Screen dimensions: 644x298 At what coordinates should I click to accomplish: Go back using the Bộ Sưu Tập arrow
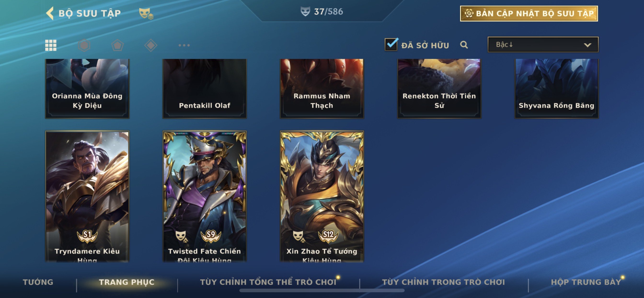[x=50, y=13]
